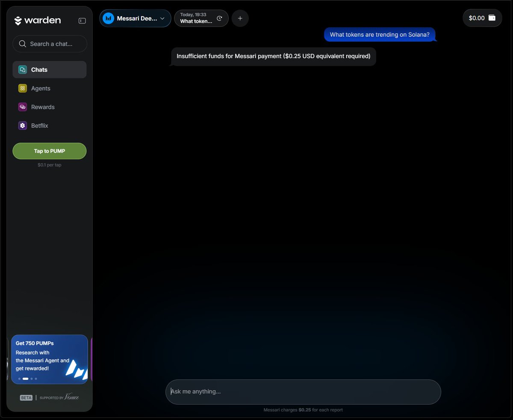513x420 pixels.
Task: Click the $0.1 per tap text
Action: (x=50, y=165)
